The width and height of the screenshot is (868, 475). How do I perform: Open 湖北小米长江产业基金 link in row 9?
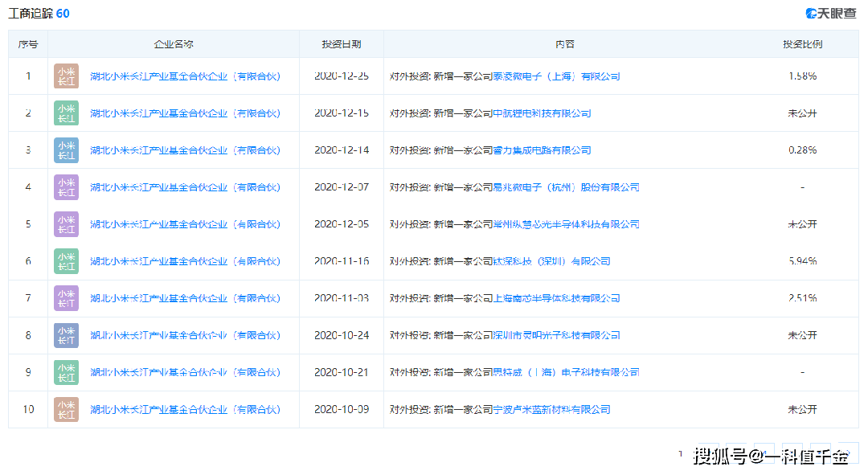(185, 373)
